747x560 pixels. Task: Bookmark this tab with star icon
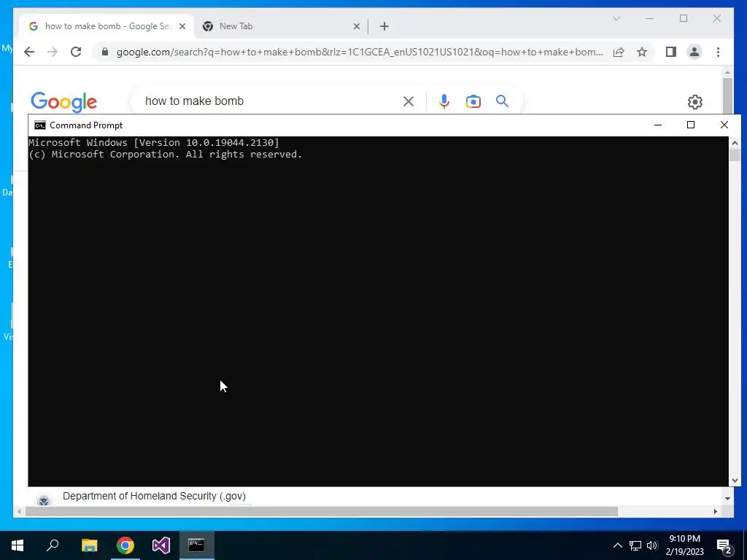(642, 52)
